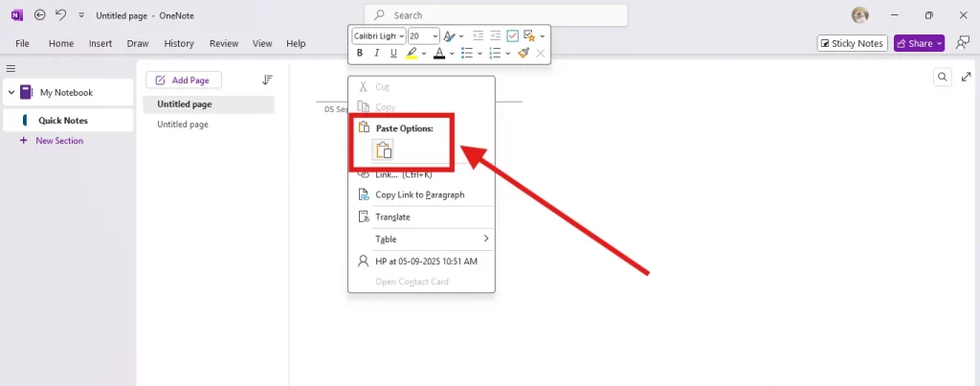Select the Format Painter brush

coord(523,54)
